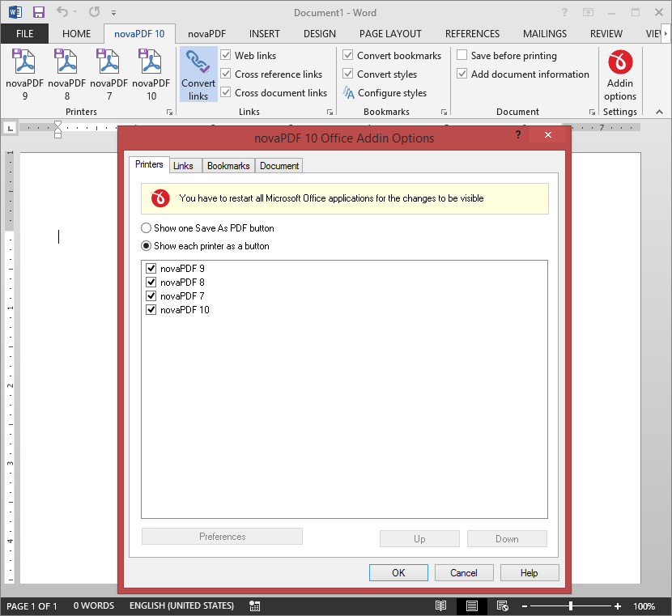Cancel the Addin Options dialog
This screenshot has height=616, width=672.
pos(464,573)
